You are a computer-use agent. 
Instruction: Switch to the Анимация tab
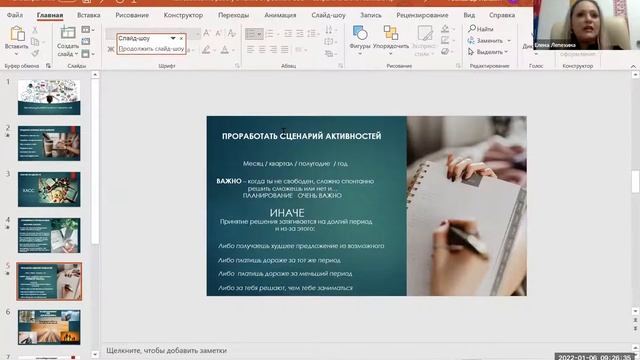click(x=280, y=15)
